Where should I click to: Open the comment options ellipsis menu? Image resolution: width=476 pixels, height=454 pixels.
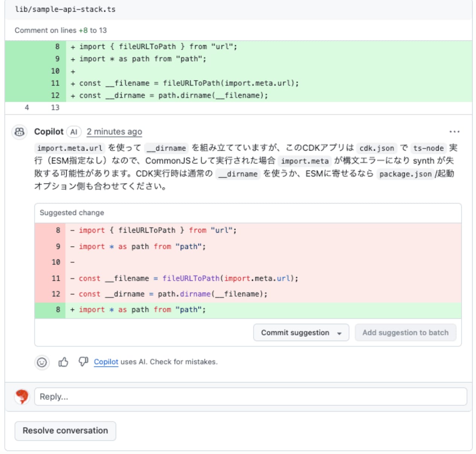(x=454, y=132)
